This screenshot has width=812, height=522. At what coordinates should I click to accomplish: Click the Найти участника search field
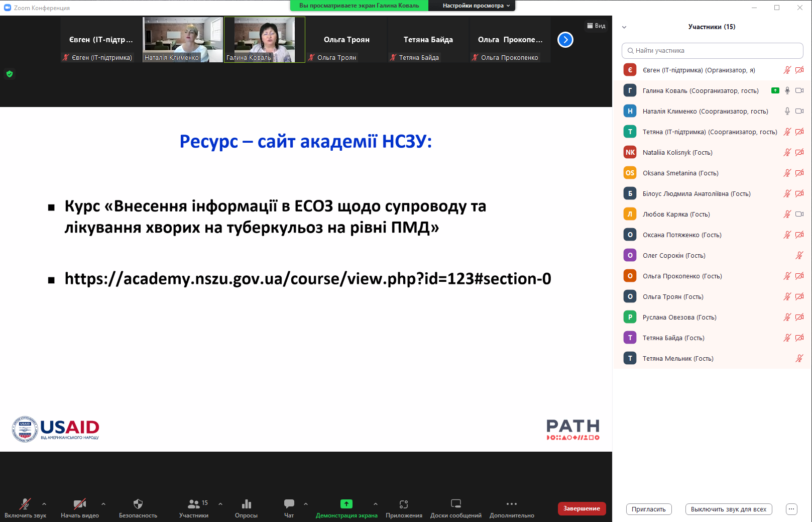click(712, 51)
